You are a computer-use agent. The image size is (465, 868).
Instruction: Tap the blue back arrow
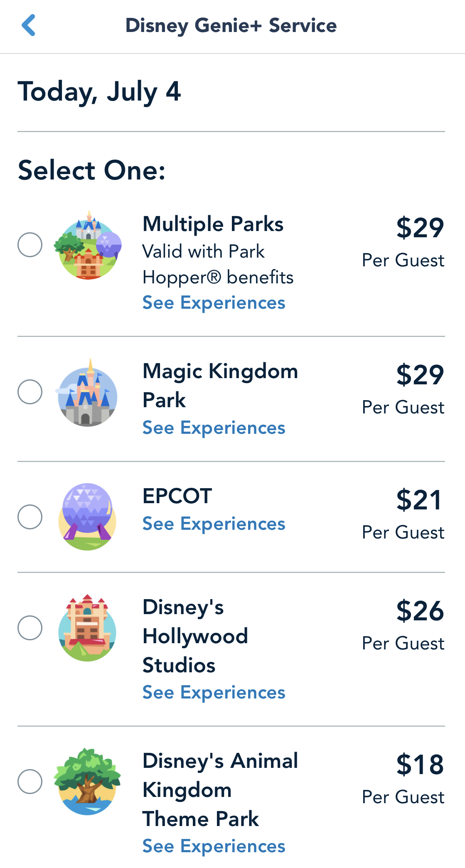tap(29, 25)
